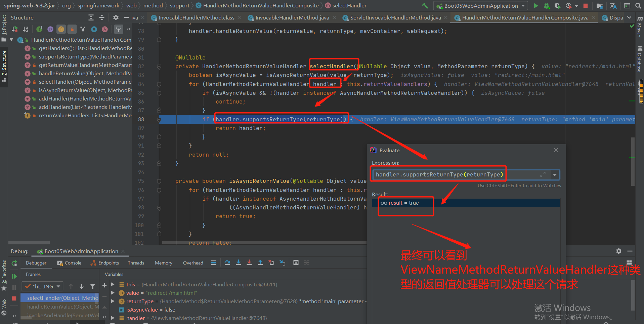Expand 'returnType' variable node

coord(113,301)
